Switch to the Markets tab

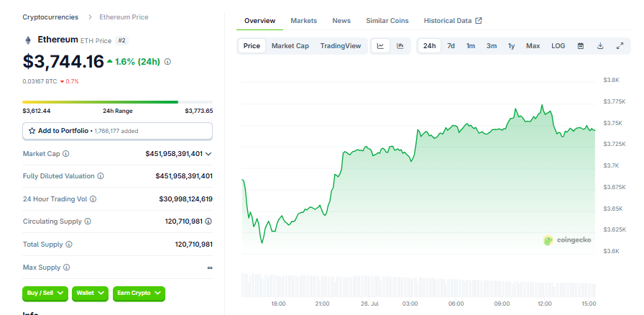tap(303, 21)
